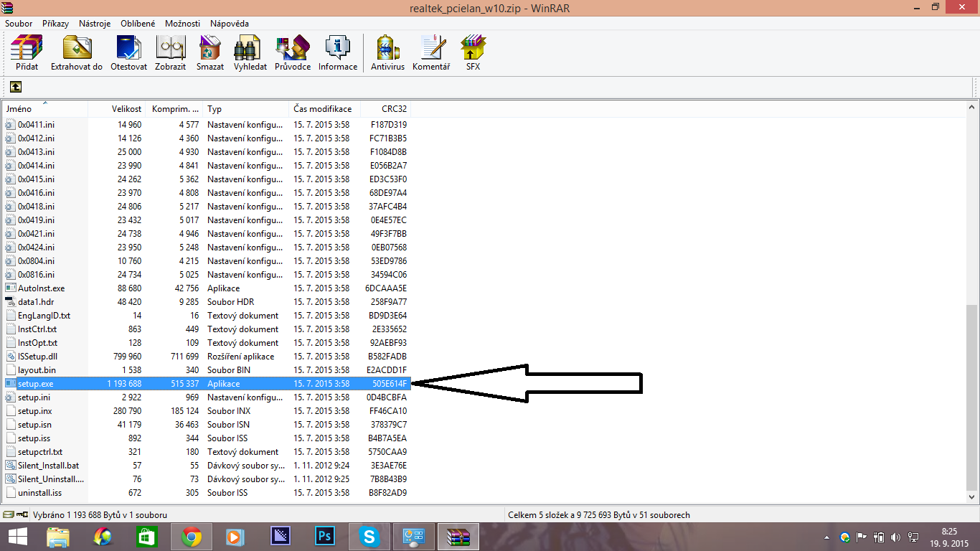This screenshot has width=980, height=551.
Task: Open the Příkazy menu
Action: (x=55, y=24)
